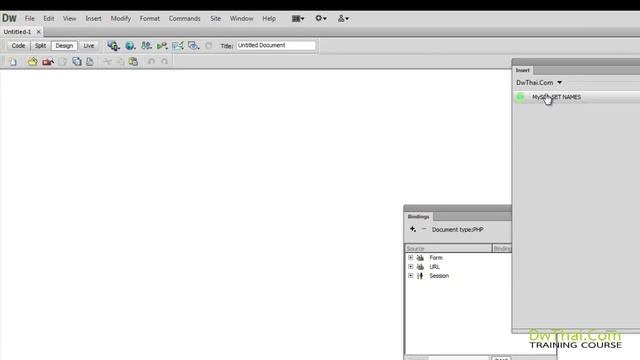
Task: Click the Binding column header
Action: [502, 249]
